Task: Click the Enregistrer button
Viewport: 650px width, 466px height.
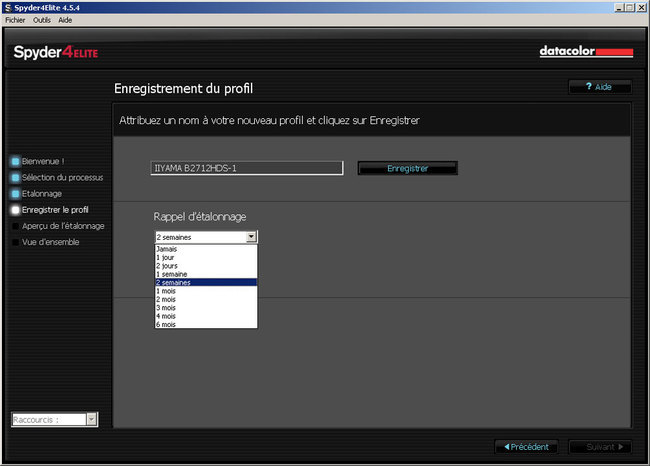Action: (407, 168)
